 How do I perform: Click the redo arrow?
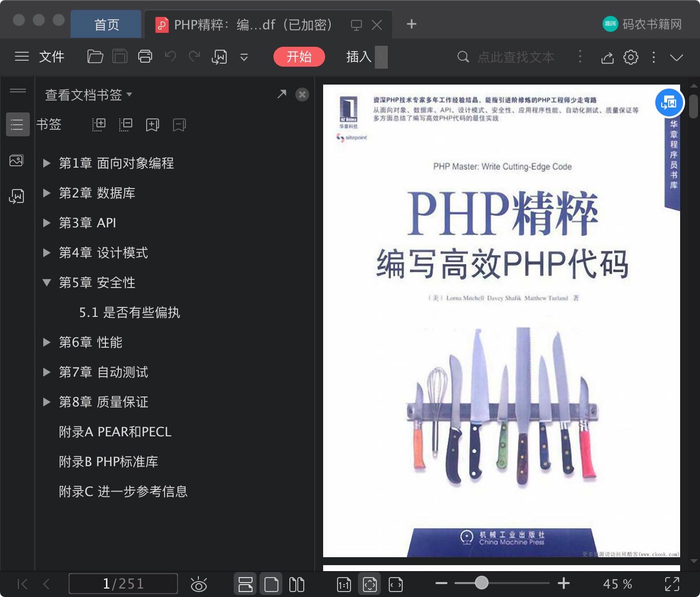click(x=194, y=57)
